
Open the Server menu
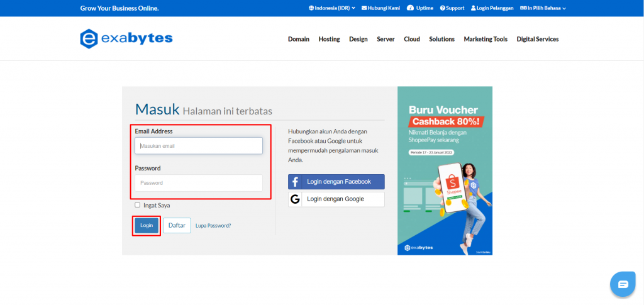click(x=386, y=40)
